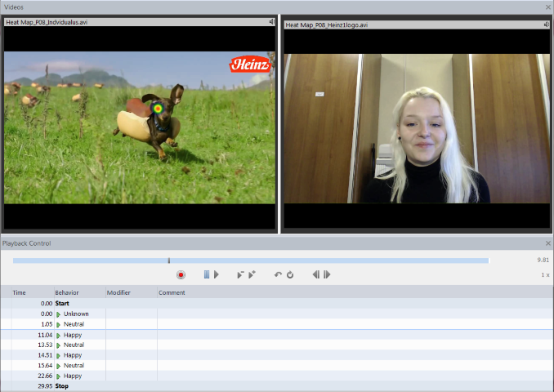The width and height of the screenshot is (554, 392).
Task: Decrease playback speed with minus icon
Action: (240, 274)
